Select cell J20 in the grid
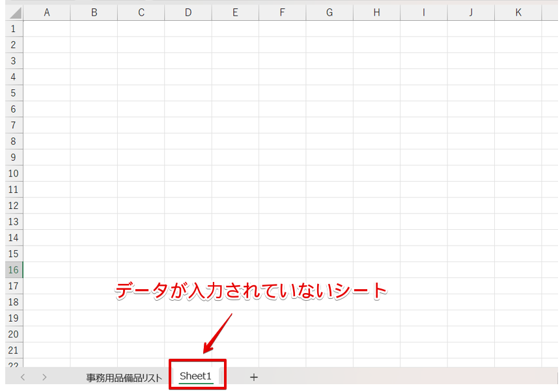The width and height of the screenshot is (560, 392). coord(470,334)
